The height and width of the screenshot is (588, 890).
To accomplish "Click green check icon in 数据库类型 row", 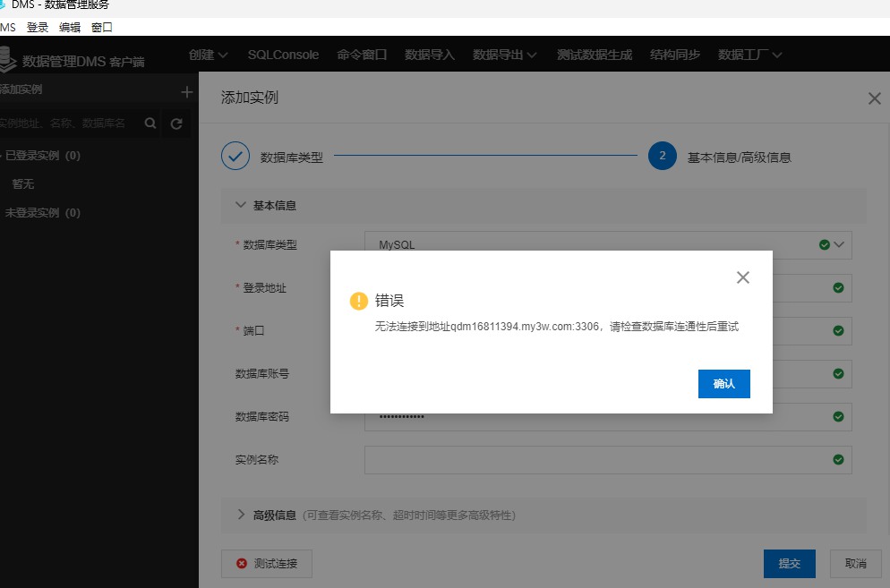I will [824, 244].
